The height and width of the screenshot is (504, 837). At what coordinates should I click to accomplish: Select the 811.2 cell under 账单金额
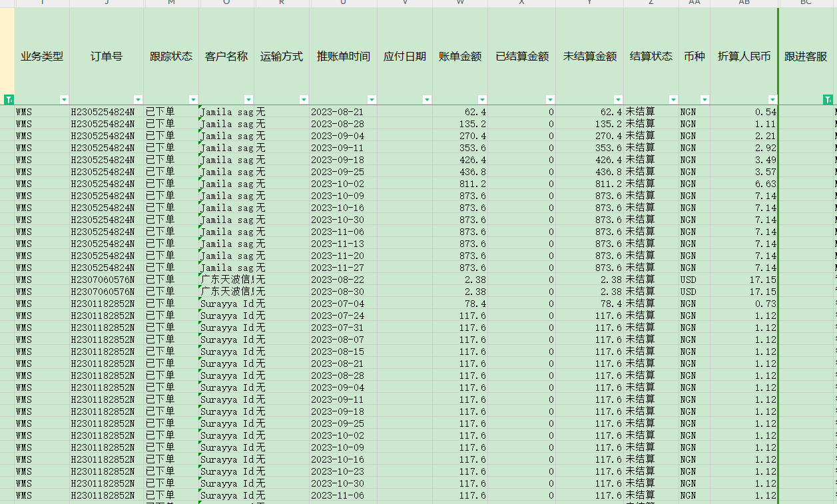point(459,184)
